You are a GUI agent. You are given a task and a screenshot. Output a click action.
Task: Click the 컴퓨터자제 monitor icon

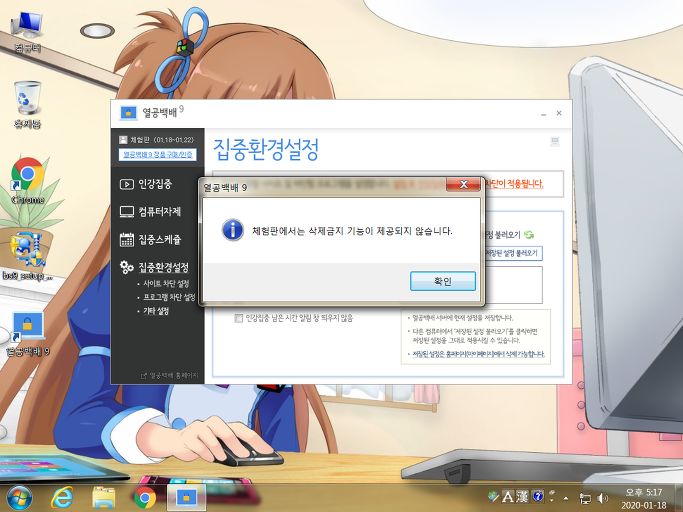point(127,212)
